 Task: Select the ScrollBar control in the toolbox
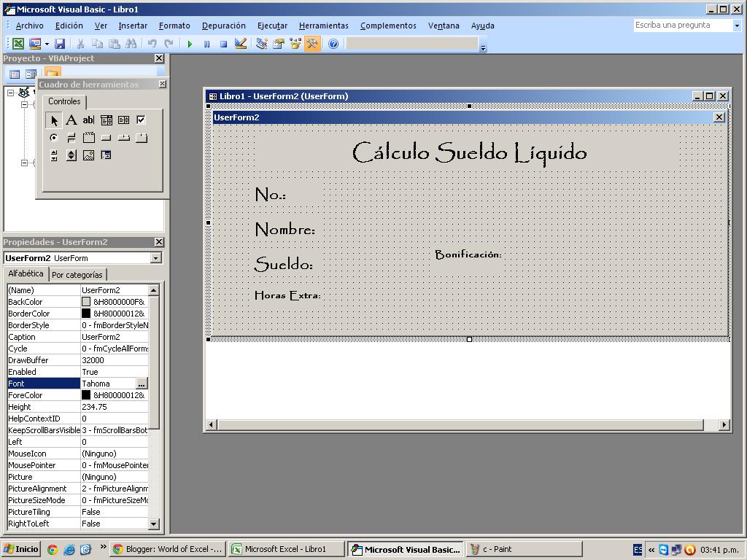[x=54, y=155]
